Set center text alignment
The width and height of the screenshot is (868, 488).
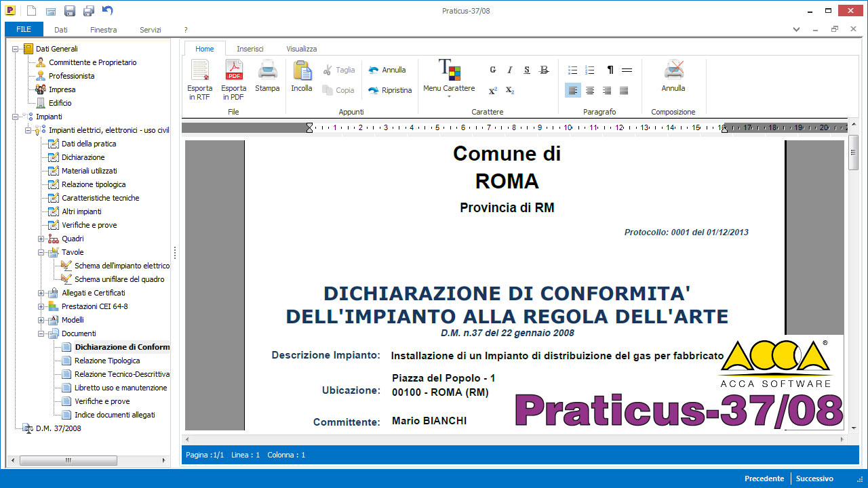coord(590,90)
